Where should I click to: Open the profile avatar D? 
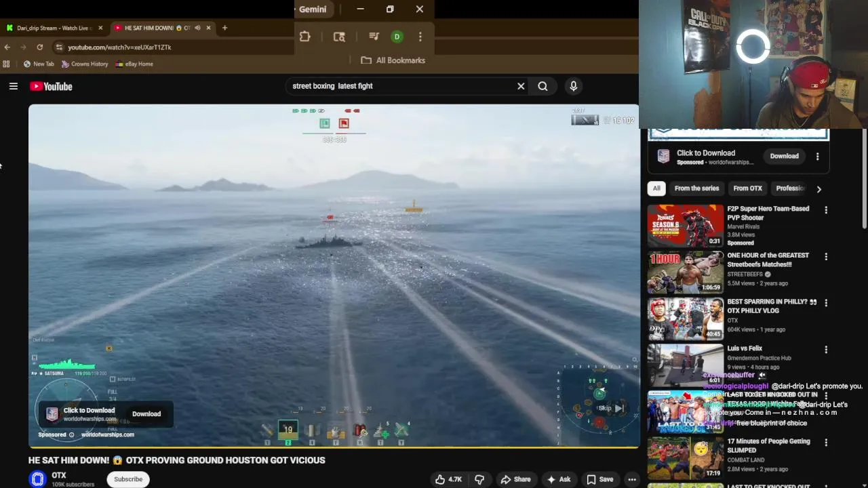tap(397, 37)
